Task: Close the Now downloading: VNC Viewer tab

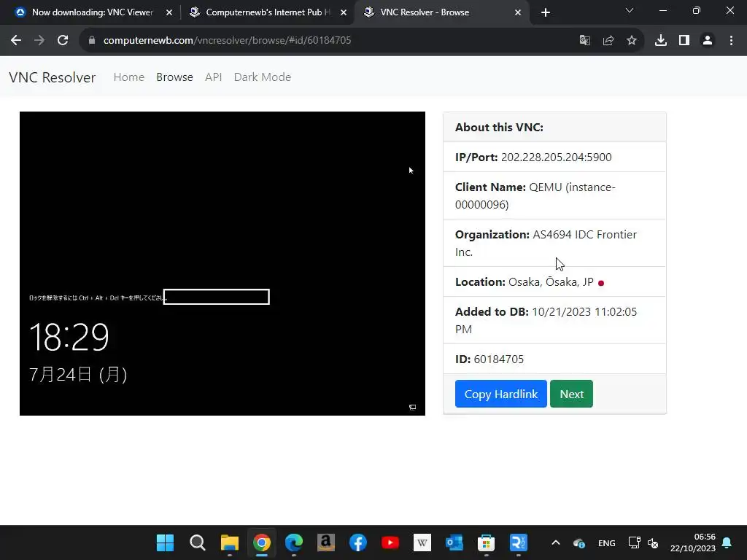Action: [x=169, y=12]
